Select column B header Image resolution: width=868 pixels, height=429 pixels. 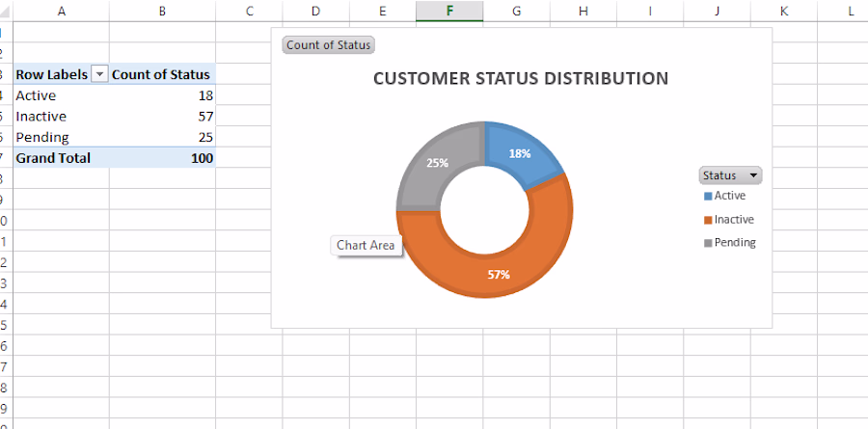[162, 11]
